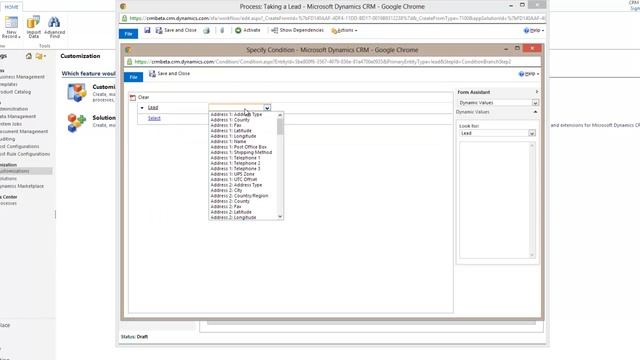This screenshot has height=360, width=640.
Task: Choose Address 2: Latitude from list
Action: point(231,212)
